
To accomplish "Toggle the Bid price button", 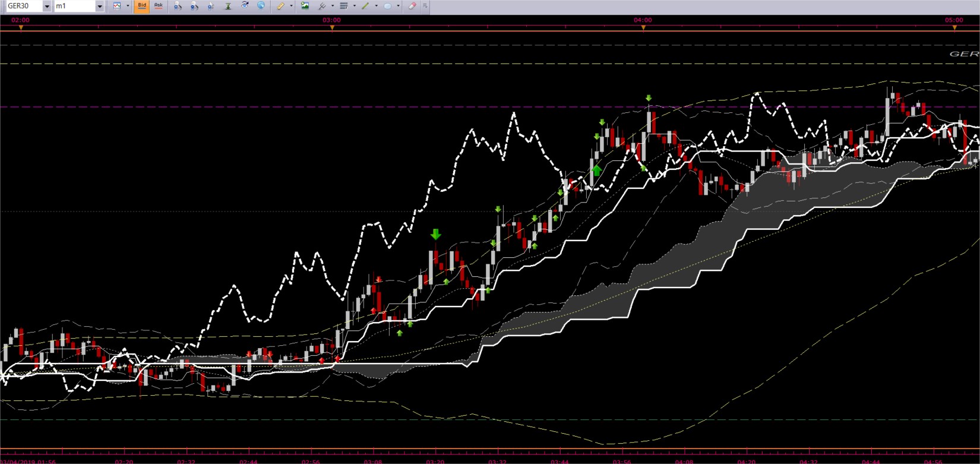I will click(x=142, y=6).
